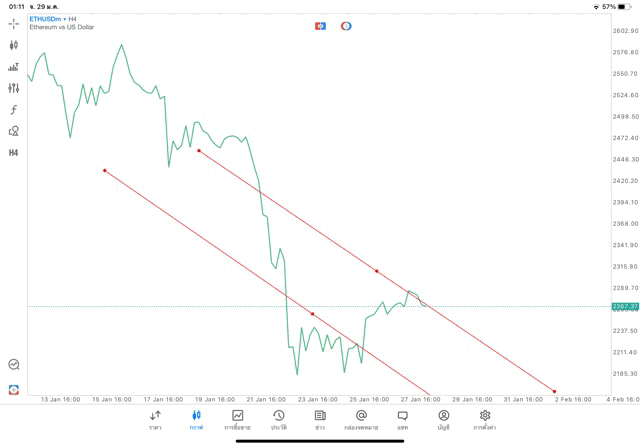Select the crosshair cursor tool
The width and height of the screenshot is (640, 447).
[14, 23]
